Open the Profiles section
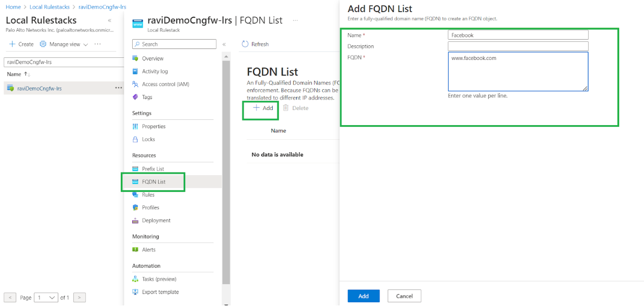Screen dimensions: 644x307 pos(151,207)
